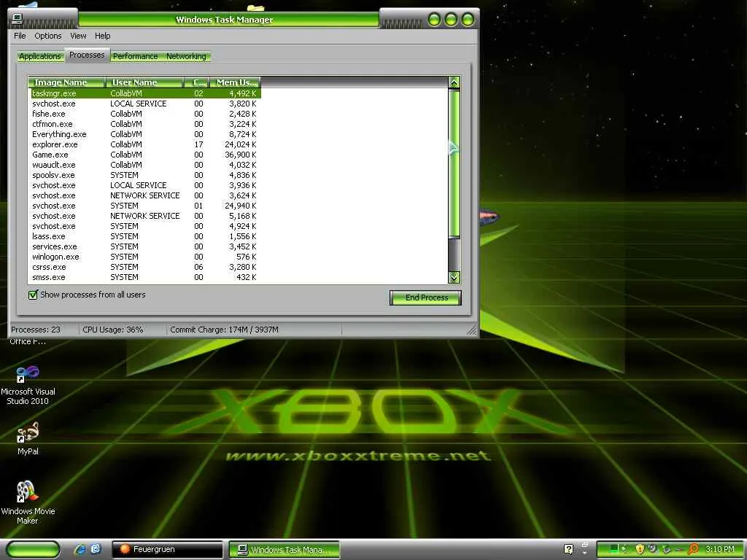Select svchost.exe using 5,168 K

(x=145, y=216)
